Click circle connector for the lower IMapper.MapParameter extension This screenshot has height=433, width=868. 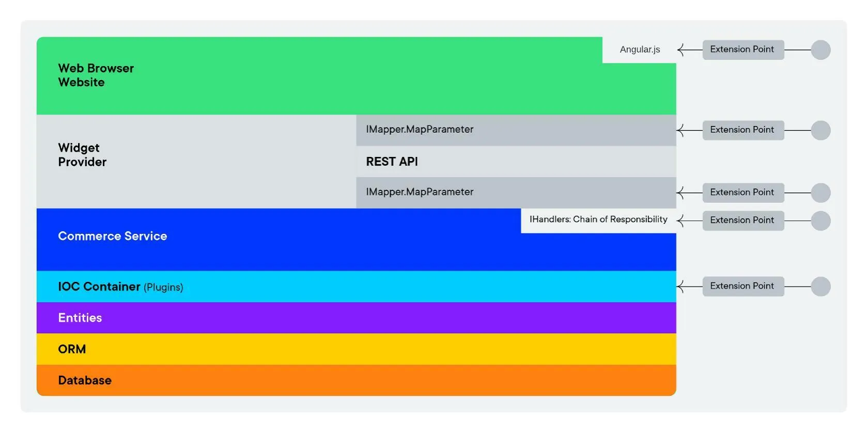[820, 193]
